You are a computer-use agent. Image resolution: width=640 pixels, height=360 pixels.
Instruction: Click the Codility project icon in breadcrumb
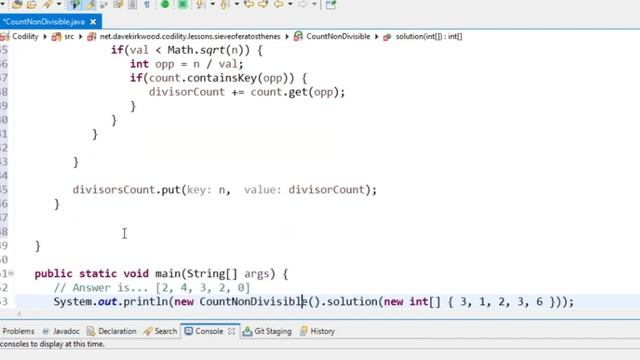tap(5, 36)
